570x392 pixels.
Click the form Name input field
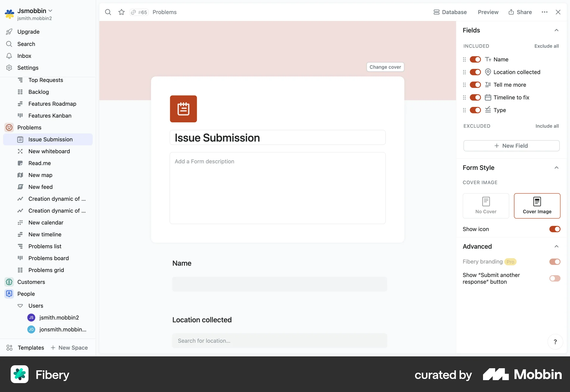pyautogui.click(x=279, y=284)
